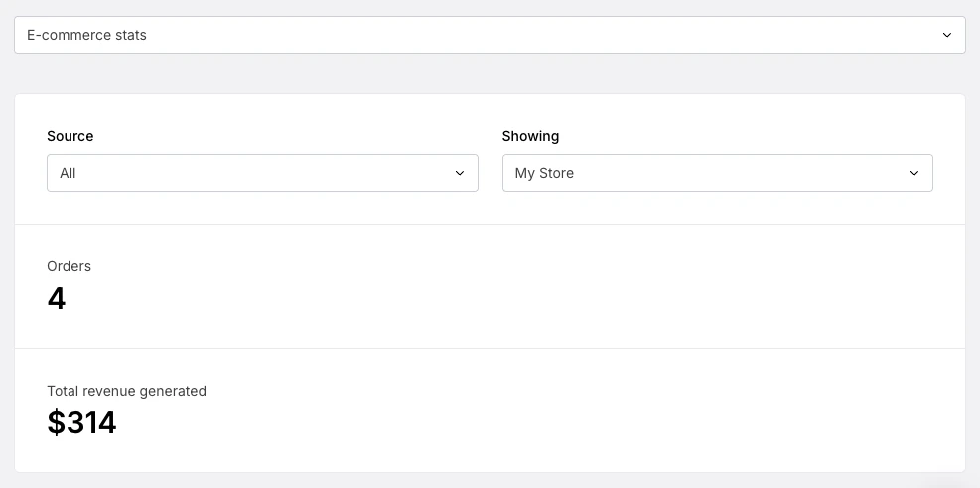This screenshot has width=980, height=488.
Task: Click empty space right of $314 amount
Action: [x=496, y=423]
